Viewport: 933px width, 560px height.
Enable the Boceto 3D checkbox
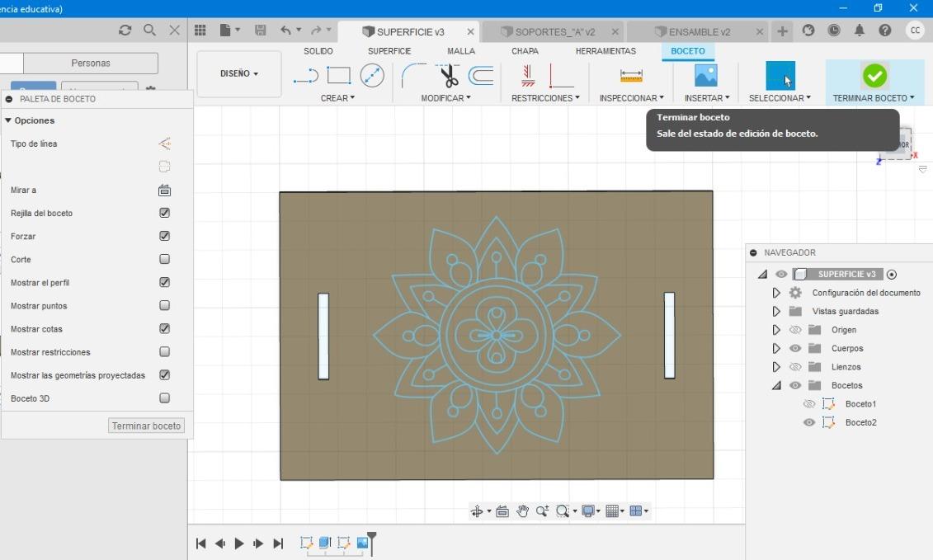click(x=165, y=398)
